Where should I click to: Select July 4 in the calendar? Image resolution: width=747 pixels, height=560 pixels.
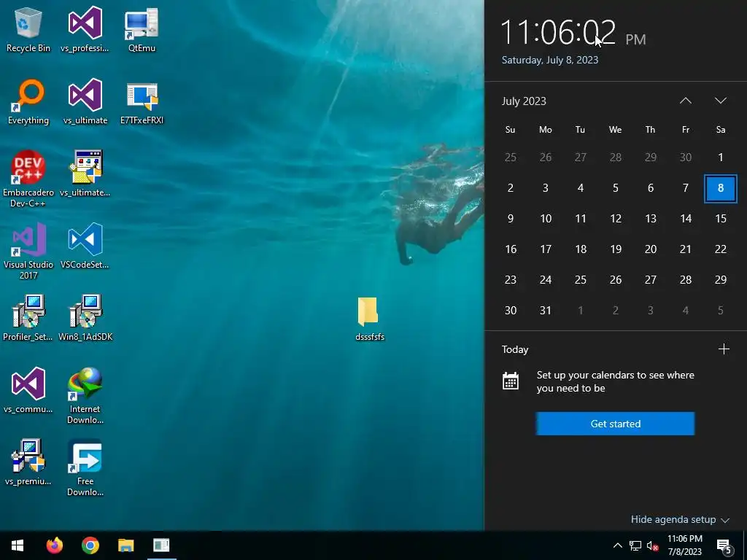pos(580,188)
